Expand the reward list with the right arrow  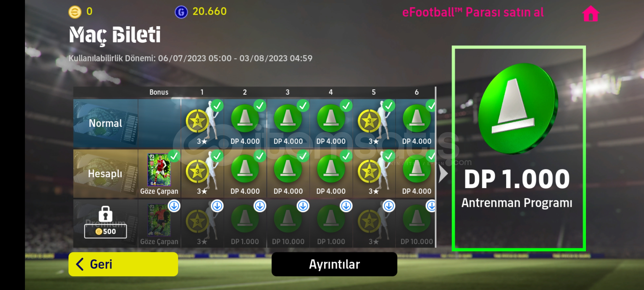coord(443,173)
